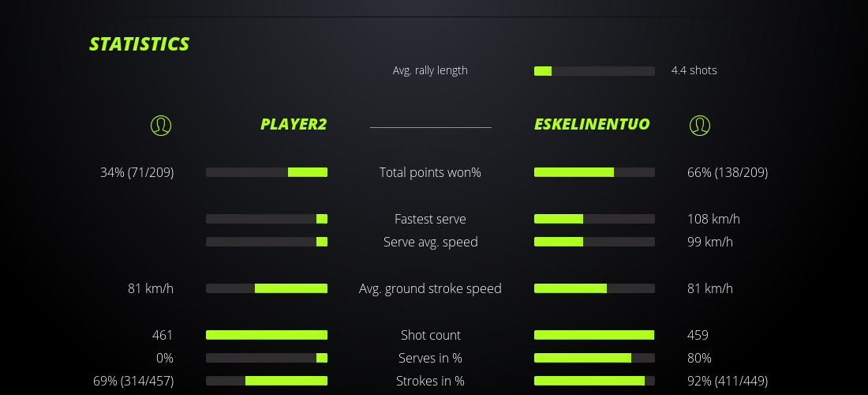
Task: Click the Avg. ground stroke speed label
Action: (x=430, y=288)
